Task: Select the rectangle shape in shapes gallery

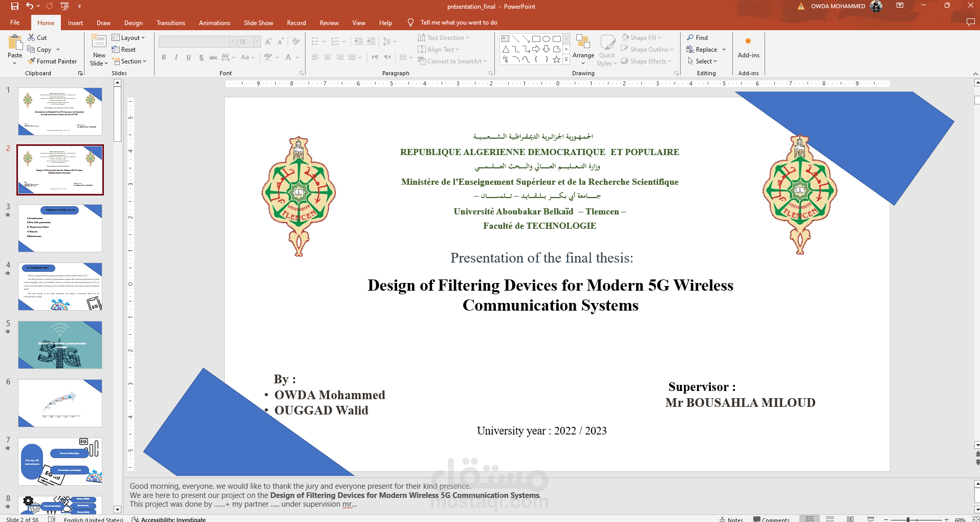Action: [x=536, y=39]
